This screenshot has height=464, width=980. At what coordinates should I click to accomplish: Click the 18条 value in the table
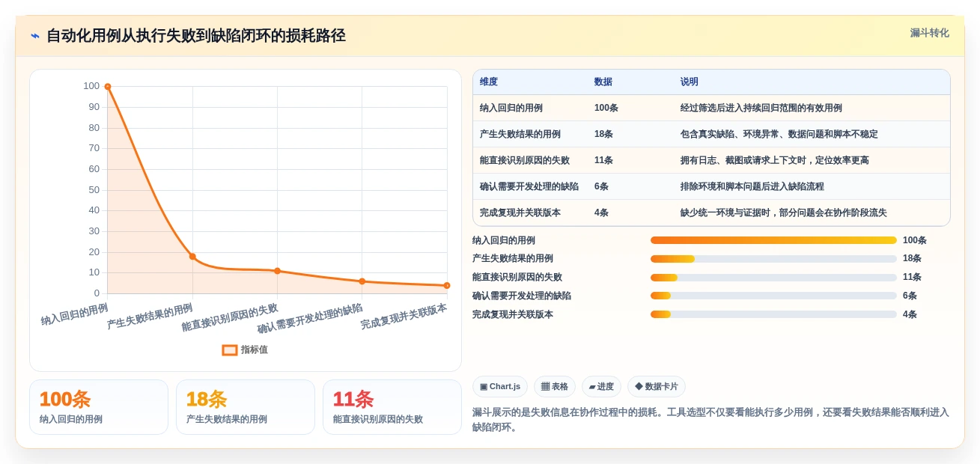[604, 134]
